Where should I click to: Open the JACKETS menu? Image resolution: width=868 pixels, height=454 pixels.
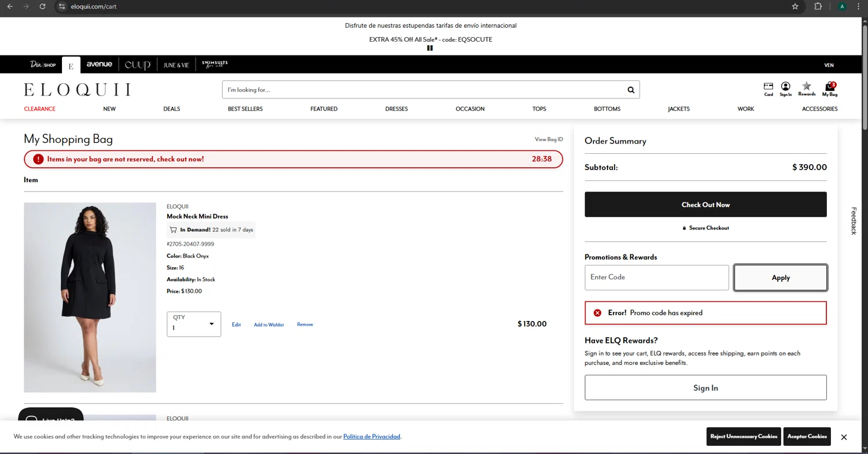(679, 109)
